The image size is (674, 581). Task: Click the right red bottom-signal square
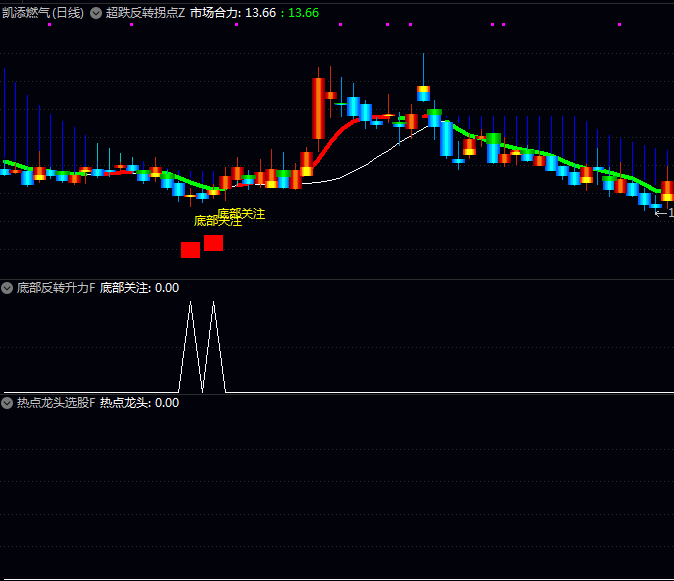[x=213, y=243]
